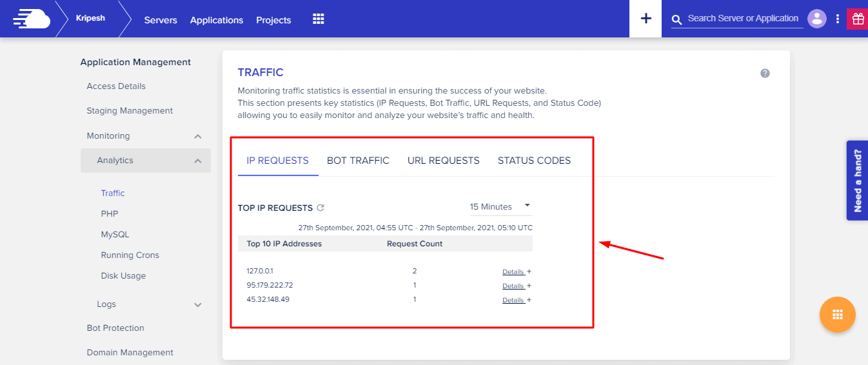Open the URL Requests tab
Image resolution: width=868 pixels, height=365 pixels.
[x=443, y=161]
